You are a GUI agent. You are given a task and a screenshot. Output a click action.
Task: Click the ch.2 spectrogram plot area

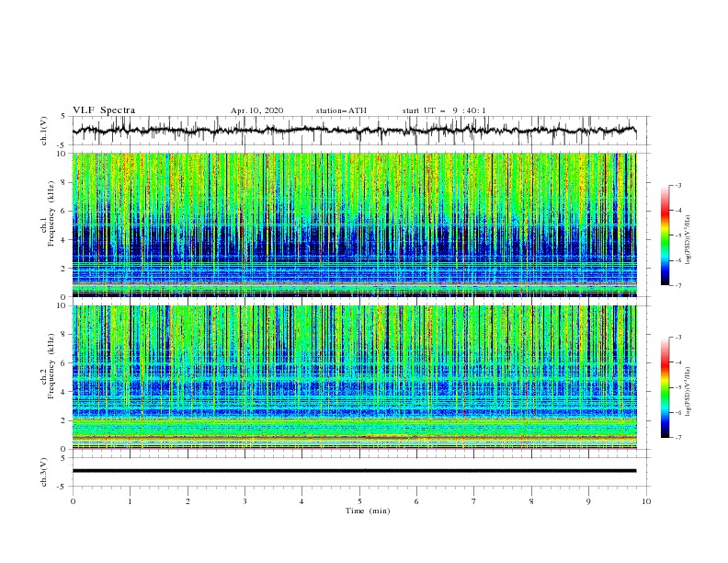[354, 377]
